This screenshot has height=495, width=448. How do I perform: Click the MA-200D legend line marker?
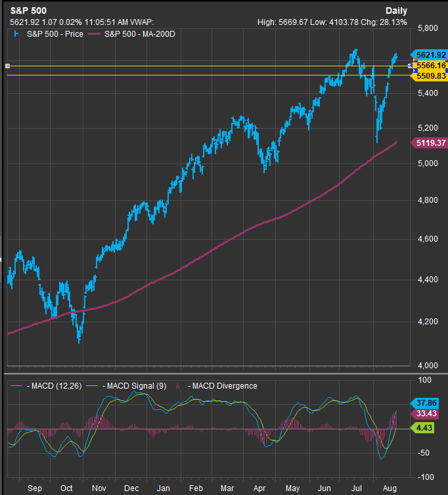pos(94,34)
